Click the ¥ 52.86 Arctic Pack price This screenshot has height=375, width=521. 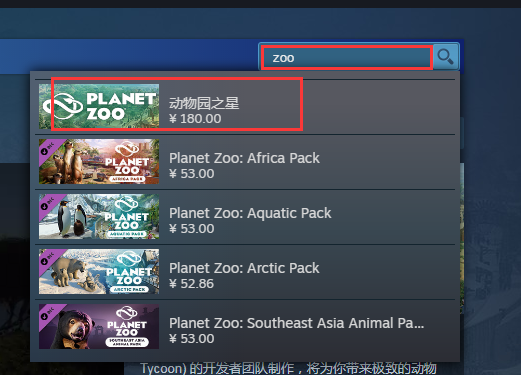pyautogui.click(x=191, y=284)
